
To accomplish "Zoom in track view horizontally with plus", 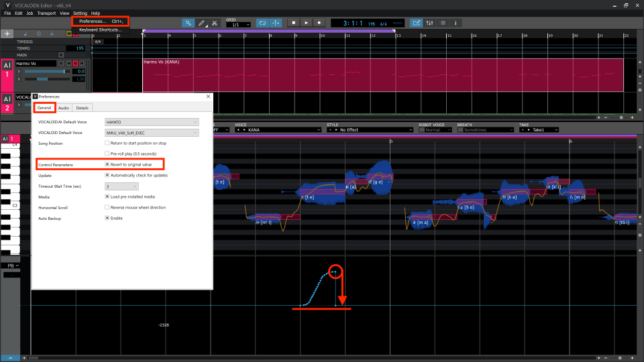I will point(632,117).
